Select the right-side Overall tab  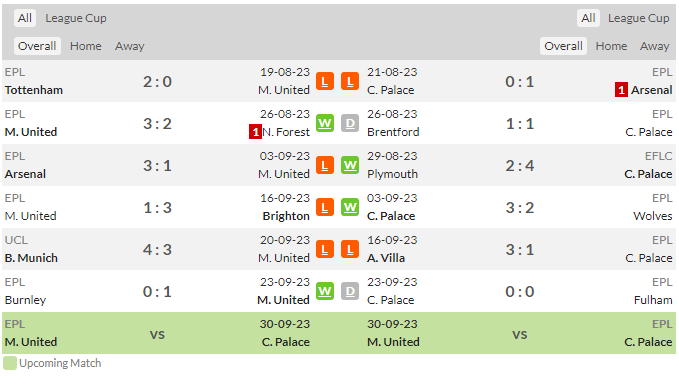(x=563, y=46)
